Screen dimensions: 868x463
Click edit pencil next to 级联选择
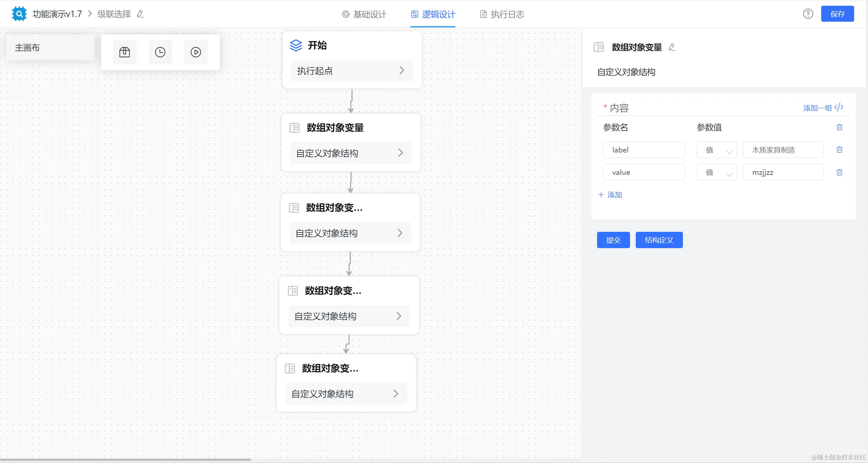click(140, 14)
